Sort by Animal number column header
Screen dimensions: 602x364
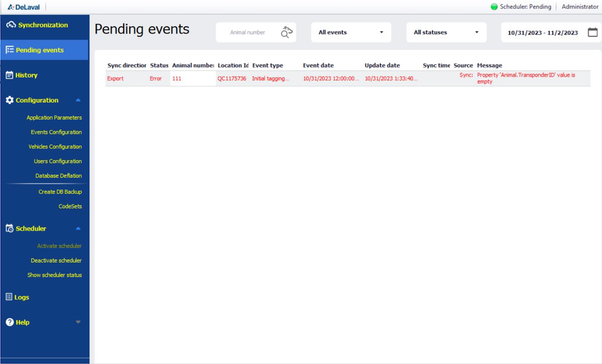pos(193,65)
